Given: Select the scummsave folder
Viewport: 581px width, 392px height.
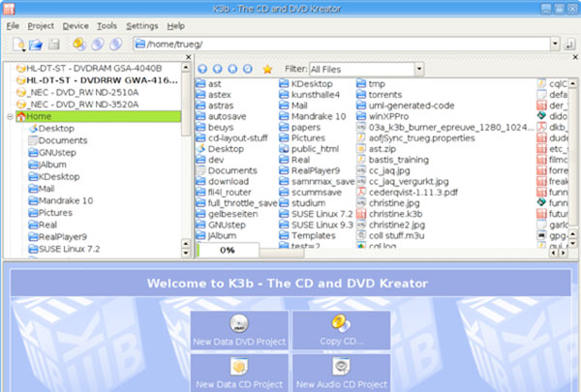Looking at the screenshot, I should (311, 193).
